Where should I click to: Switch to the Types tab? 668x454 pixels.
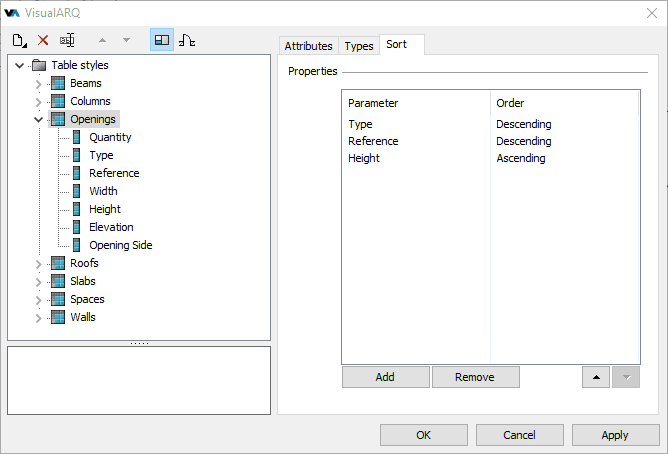[x=359, y=46]
